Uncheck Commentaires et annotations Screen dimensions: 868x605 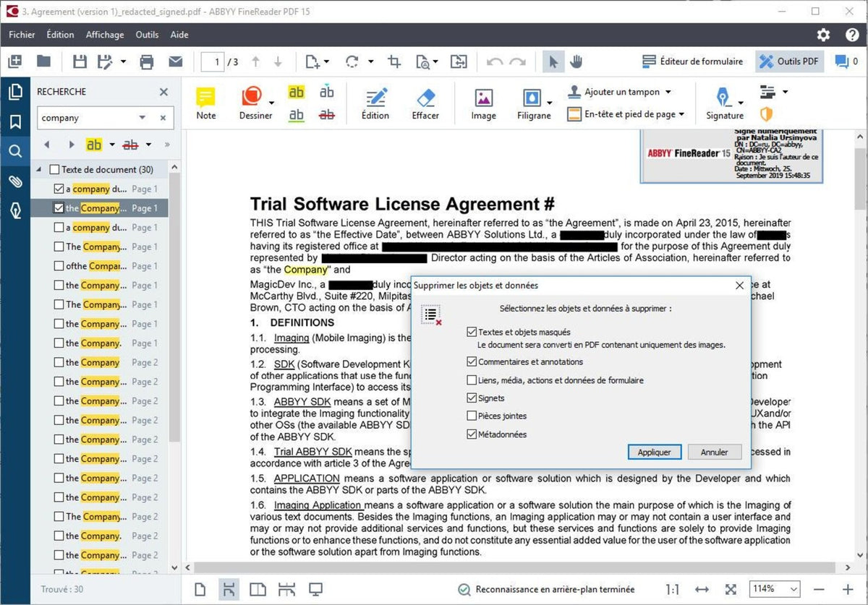(x=472, y=362)
